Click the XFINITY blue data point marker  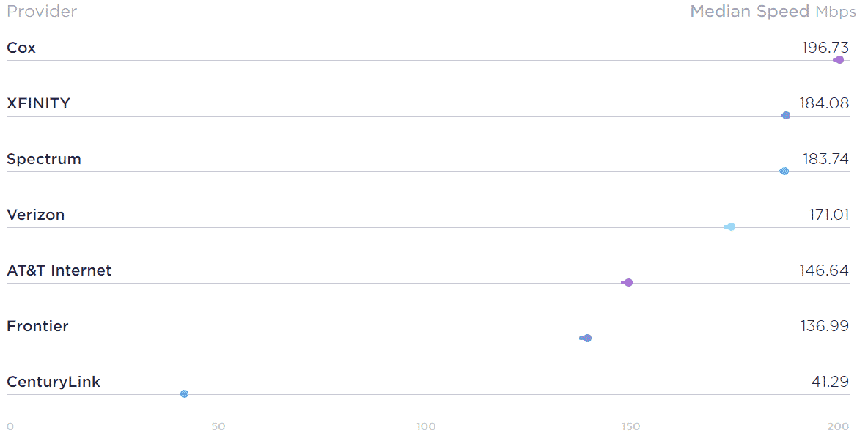click(785, 116)
